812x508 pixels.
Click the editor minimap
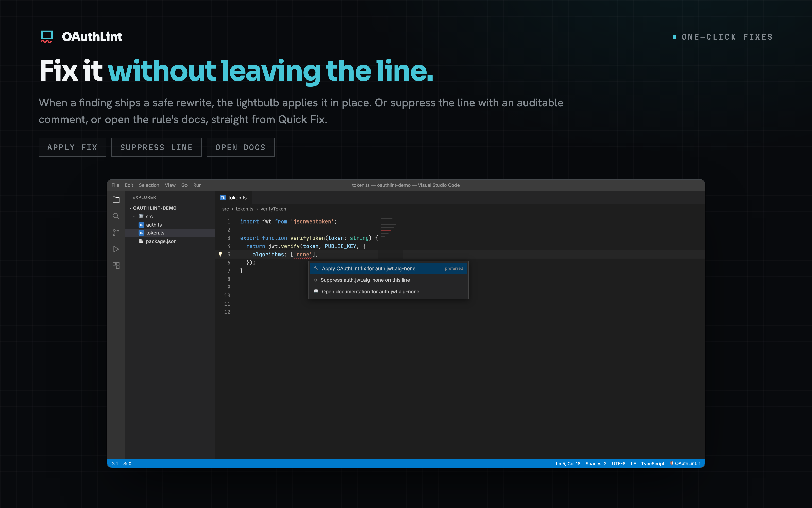coord(388,228)
